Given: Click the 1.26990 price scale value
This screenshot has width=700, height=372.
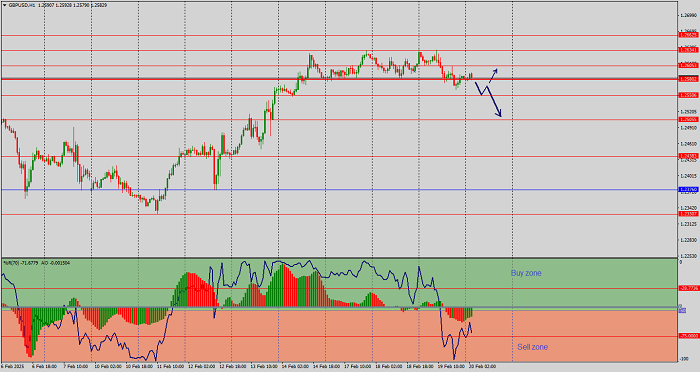Looking at the screenshot, I should 688,15.
